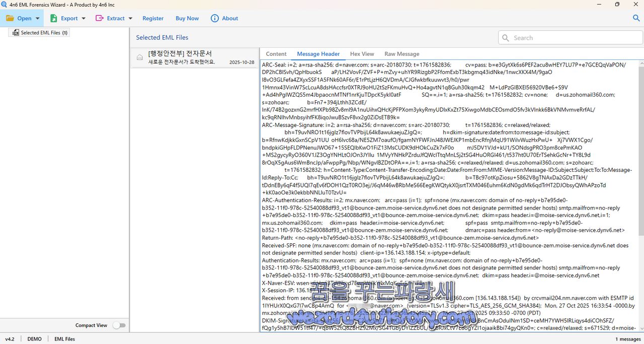Click the green Export file icon
This screenshot has height=344, width=644.
[54, 18]
